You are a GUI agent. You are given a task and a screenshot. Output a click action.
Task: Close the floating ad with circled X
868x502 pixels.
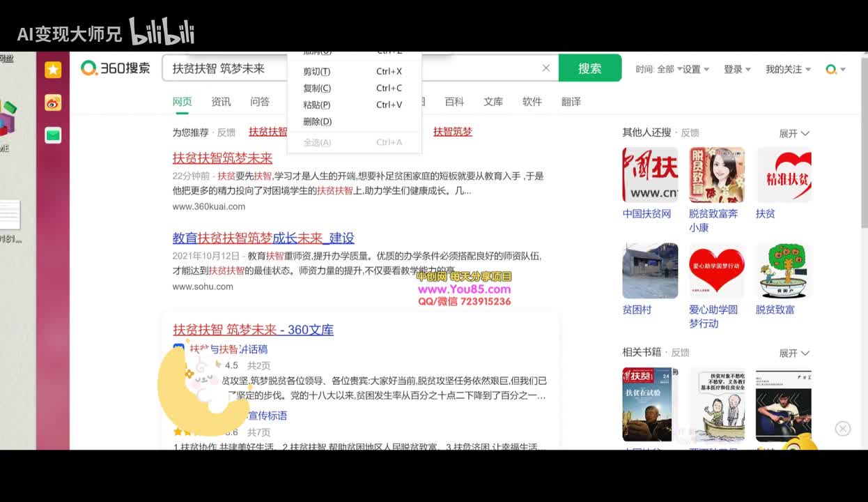(x=843, y=429)
